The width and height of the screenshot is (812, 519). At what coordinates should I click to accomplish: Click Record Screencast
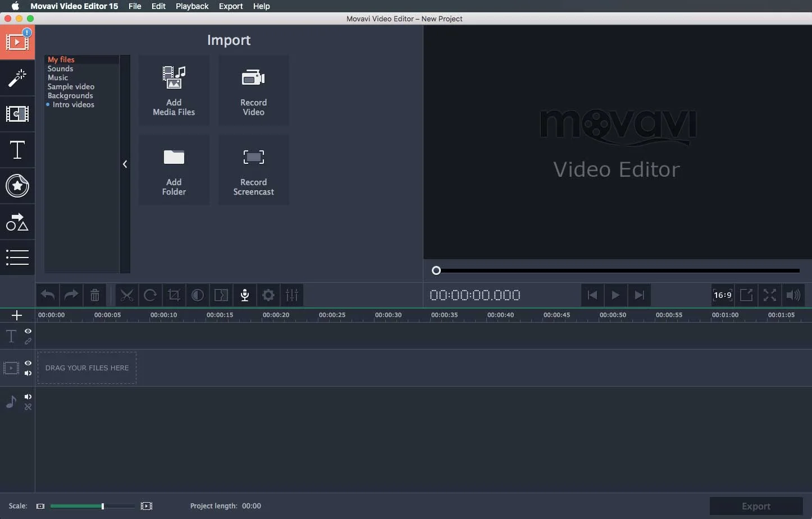pyautogui.click(x=254, y=170)
